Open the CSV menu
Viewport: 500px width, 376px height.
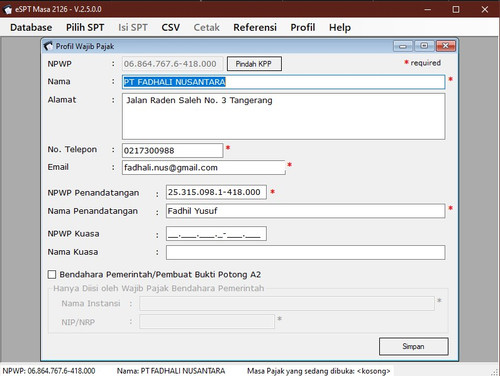click(171, 27)
